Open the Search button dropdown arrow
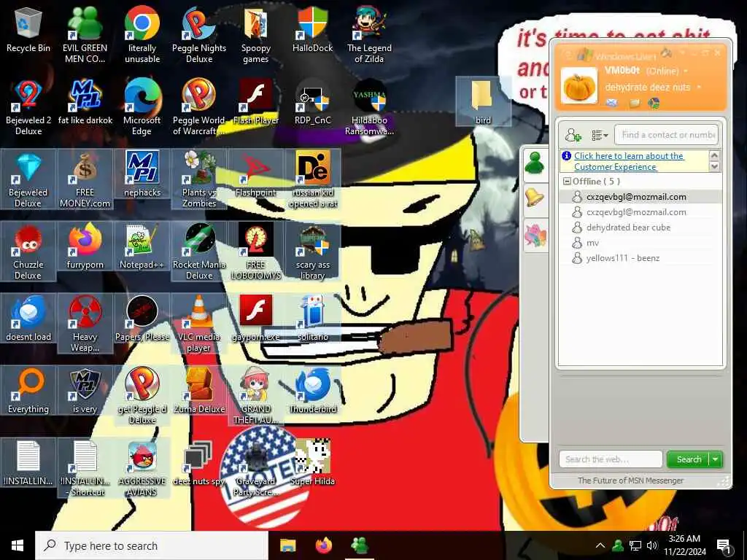Image resolution: width=747 pixels, height=560 pixels. pos(716,459)
